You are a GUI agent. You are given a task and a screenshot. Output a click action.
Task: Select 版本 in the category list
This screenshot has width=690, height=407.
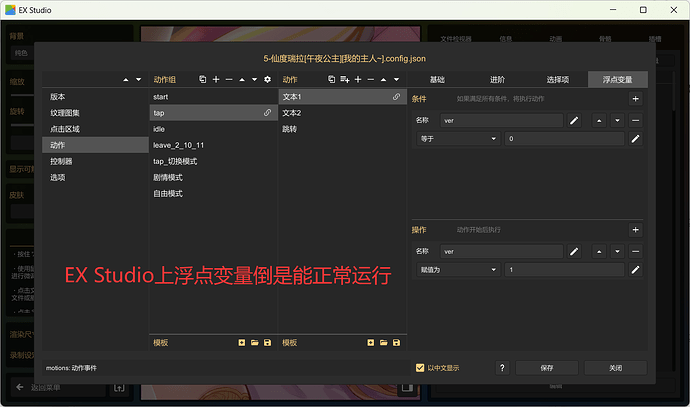pyautogui.click(x=95, y=97)
